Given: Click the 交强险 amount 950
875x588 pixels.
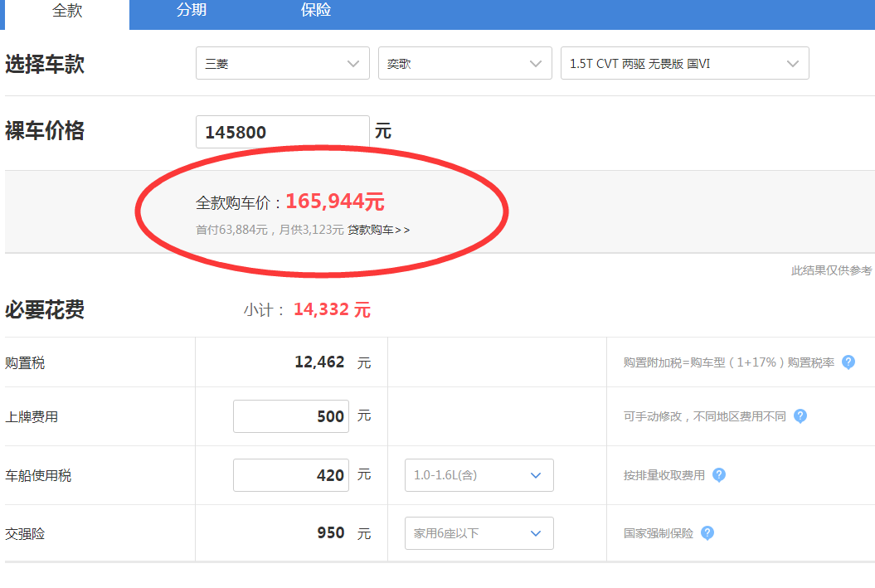Looking at the screenshot, I should 331,532.
